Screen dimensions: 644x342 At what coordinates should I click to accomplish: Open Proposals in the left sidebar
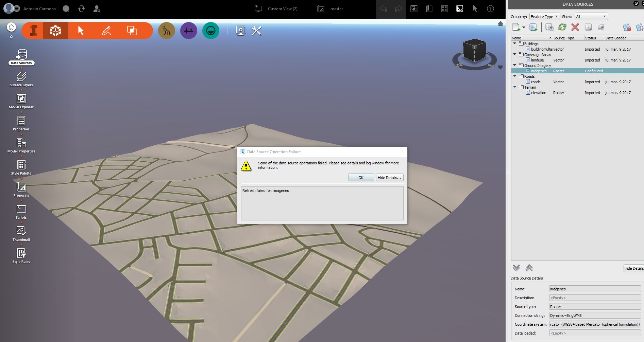21,189
